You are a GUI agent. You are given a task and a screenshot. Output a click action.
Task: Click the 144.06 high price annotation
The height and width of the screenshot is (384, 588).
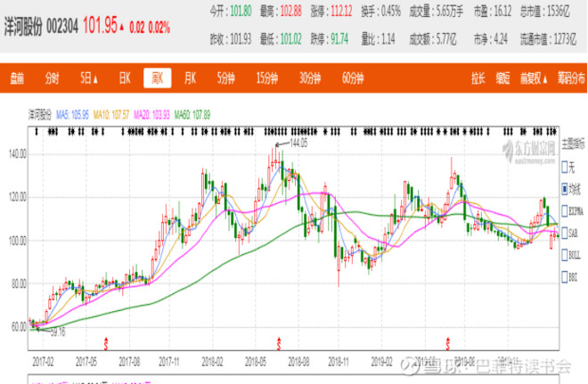pos(298,143)
